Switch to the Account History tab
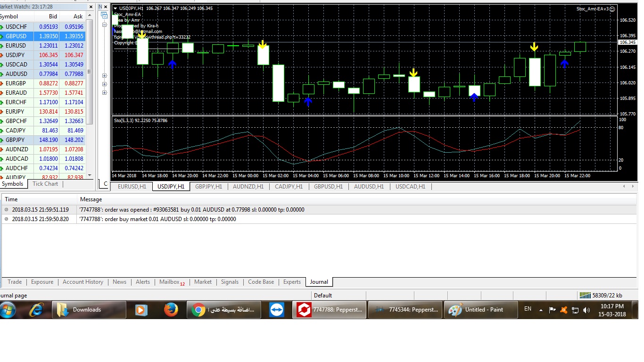This screenshot has height=362, width=644. point(83,282)
